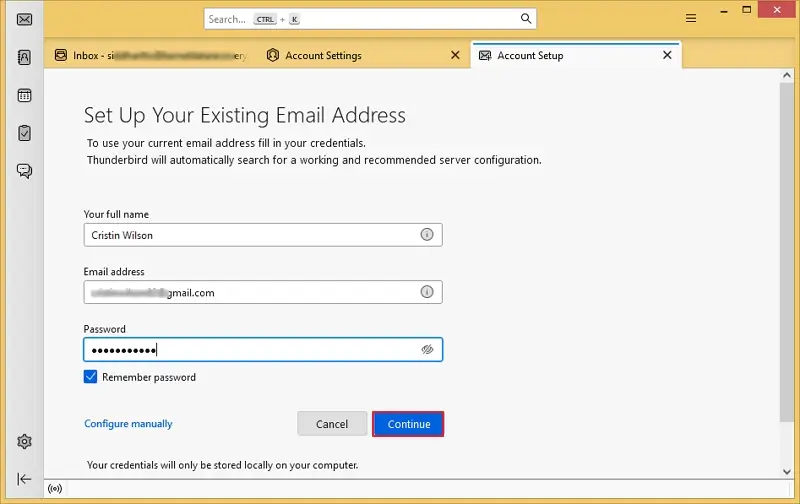Open the Mail space icon in sidebar
Screen dimensions: 800x504
(24, 19)
